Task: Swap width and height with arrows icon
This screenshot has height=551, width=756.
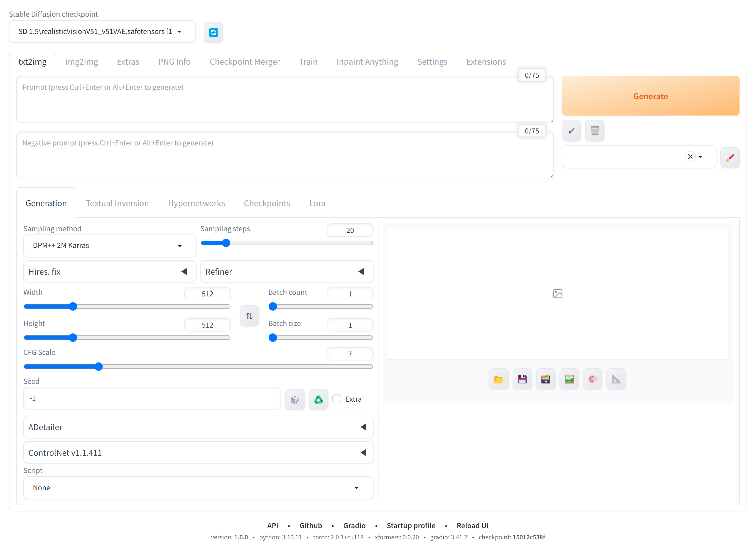Action: 249,316
